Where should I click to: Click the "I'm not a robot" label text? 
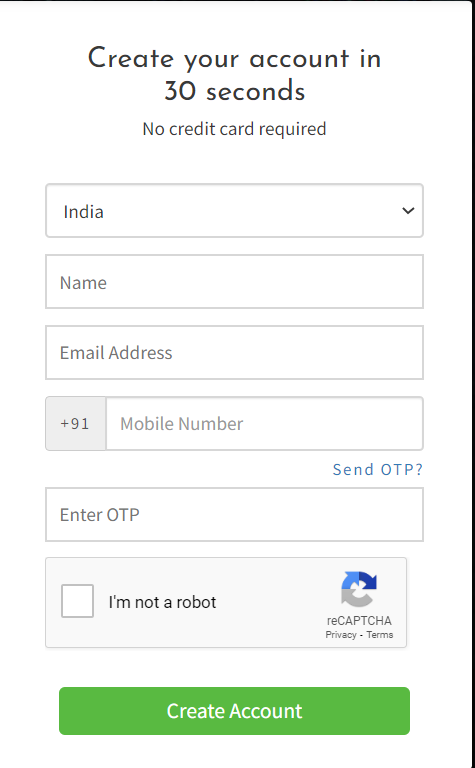point(162,602)
